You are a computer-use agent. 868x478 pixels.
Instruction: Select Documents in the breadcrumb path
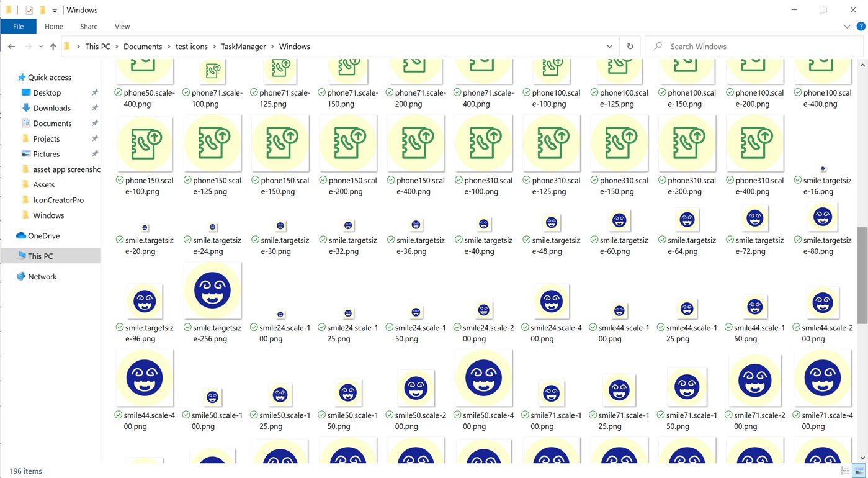click(x=143, y=47)
